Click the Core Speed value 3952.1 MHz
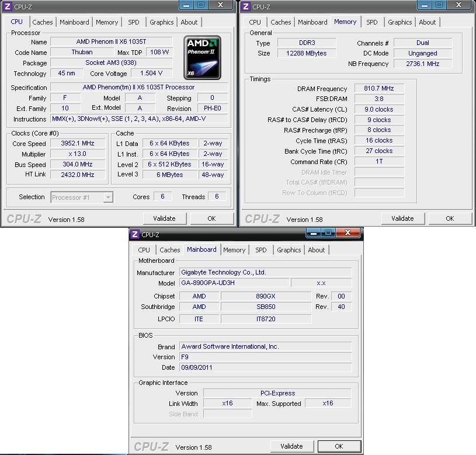The width and height of the screenshot is (476, 455). point(78,143)
